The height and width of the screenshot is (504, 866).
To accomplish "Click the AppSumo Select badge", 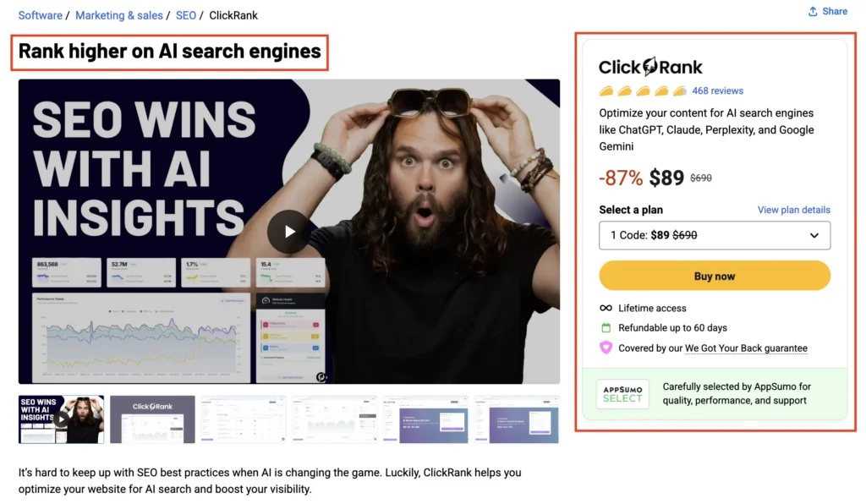I will pos(622,393).
